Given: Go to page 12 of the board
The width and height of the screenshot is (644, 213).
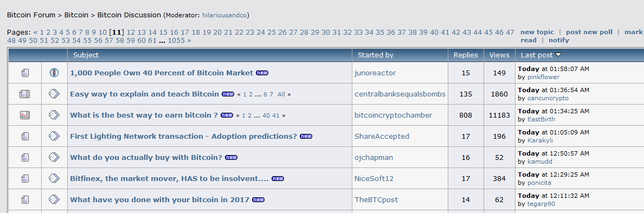Looking at the screenshot, I should click(x=131, y=32).
